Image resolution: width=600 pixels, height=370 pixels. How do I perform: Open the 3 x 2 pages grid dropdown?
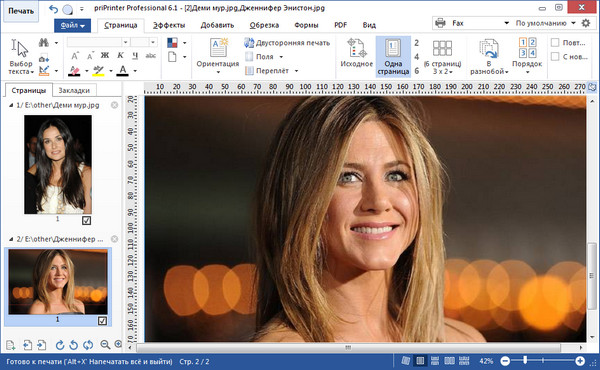(x=443, y=57)
